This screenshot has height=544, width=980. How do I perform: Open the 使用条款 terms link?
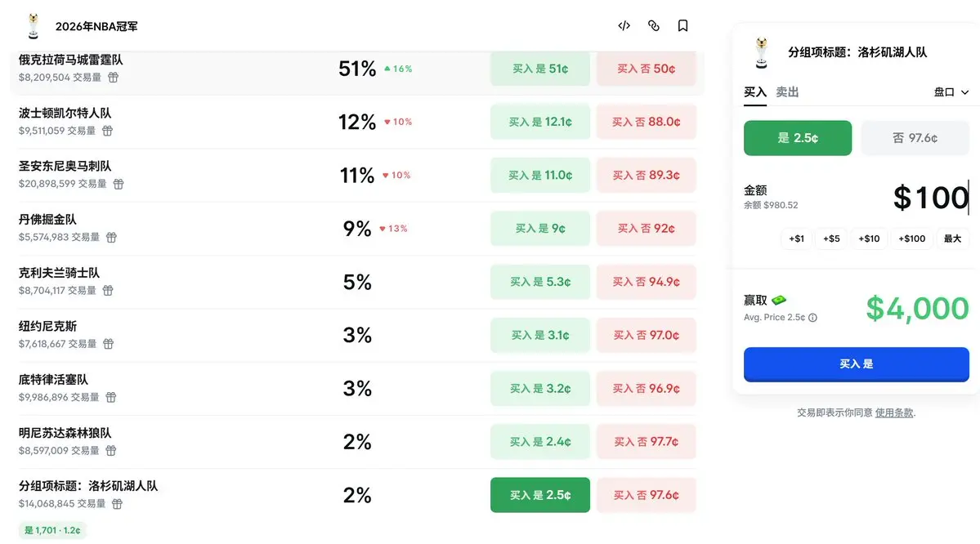click(894, 412)
